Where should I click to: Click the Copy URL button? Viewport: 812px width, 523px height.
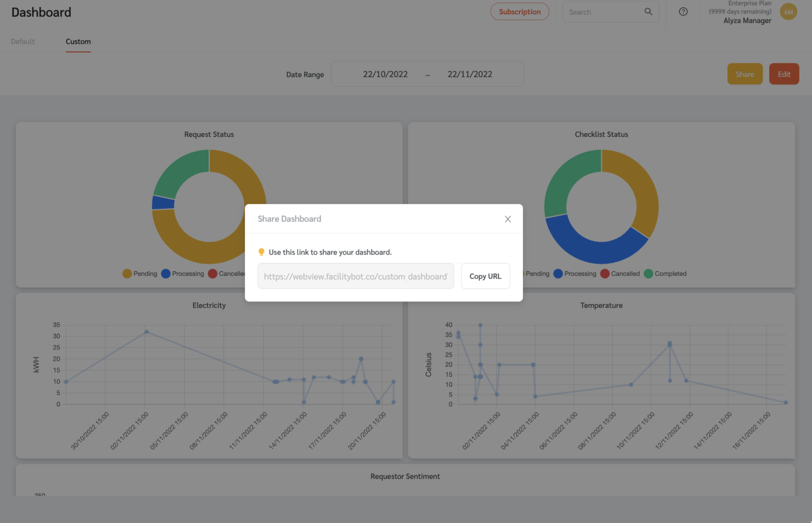click(x=485, y=276)
